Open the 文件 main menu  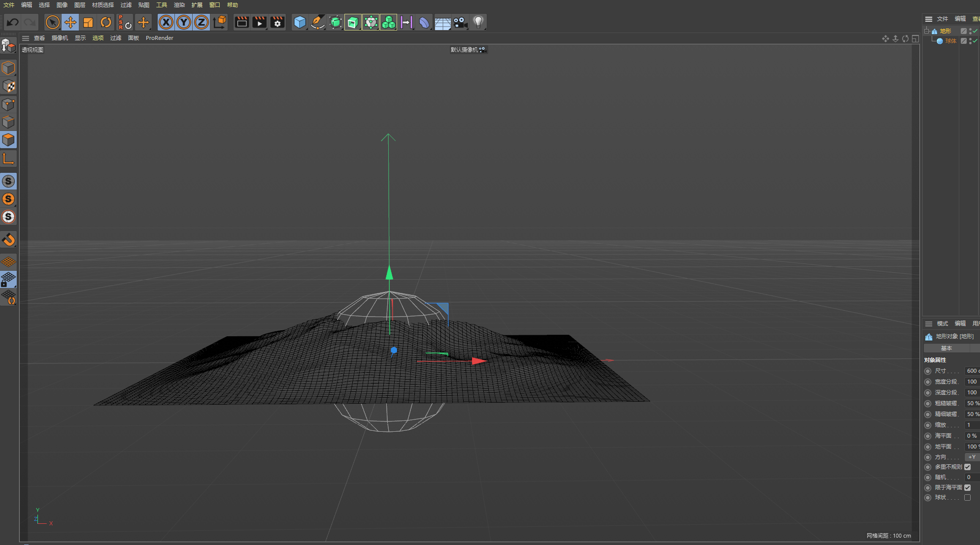[x=9, y=5]
